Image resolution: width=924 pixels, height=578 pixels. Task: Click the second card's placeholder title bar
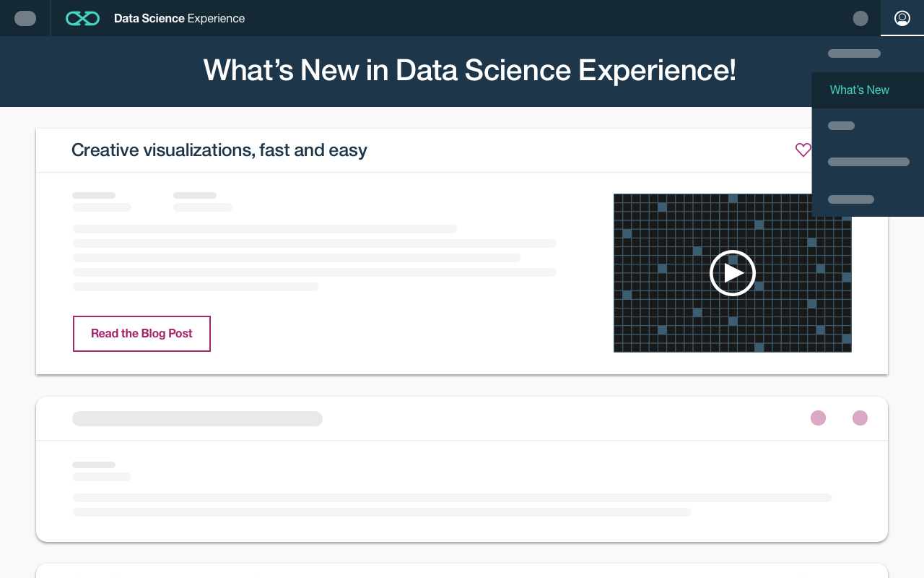pyautogui.click(x=197, y=418)
